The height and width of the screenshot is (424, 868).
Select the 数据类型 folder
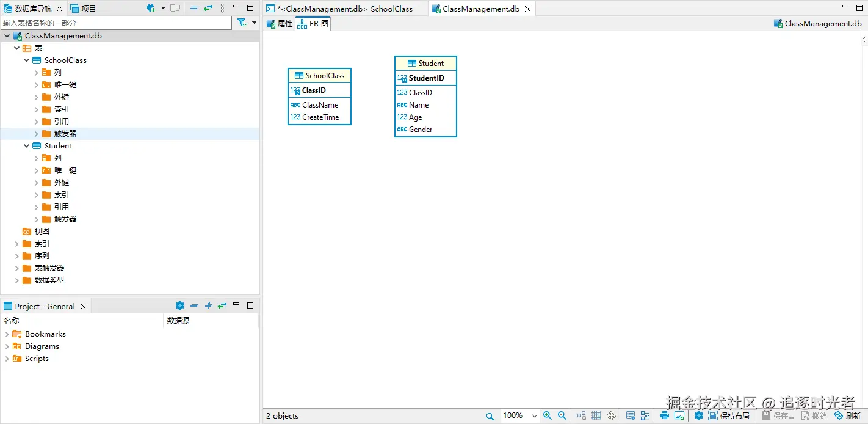49,280
